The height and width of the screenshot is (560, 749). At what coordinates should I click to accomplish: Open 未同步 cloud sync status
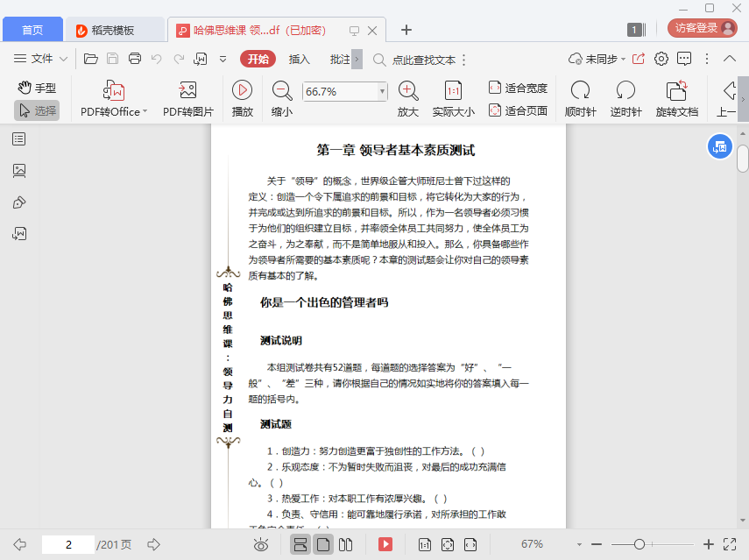(592, 59)
